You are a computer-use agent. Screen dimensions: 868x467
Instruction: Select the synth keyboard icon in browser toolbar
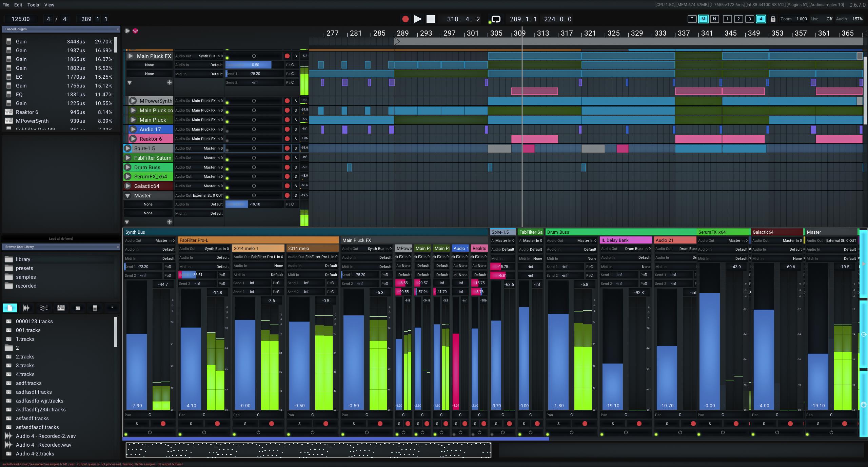(x=61, y=308)
